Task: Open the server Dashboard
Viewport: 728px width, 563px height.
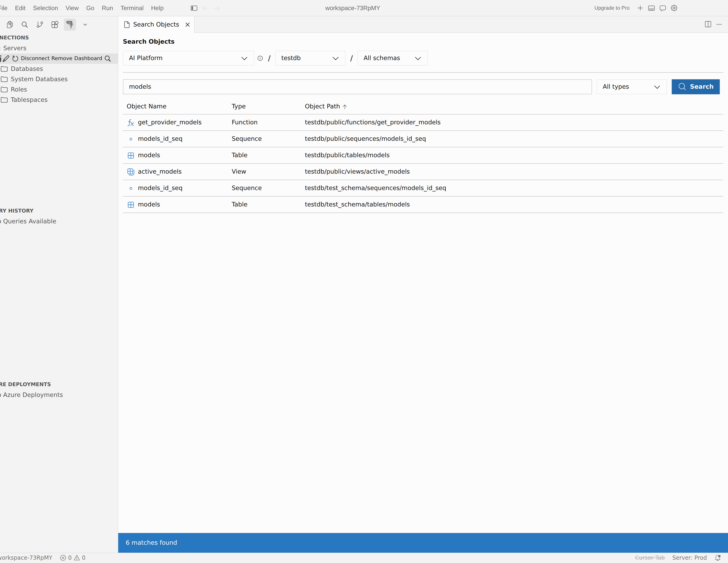Action: pyautogui.click(x=88, y=58)
